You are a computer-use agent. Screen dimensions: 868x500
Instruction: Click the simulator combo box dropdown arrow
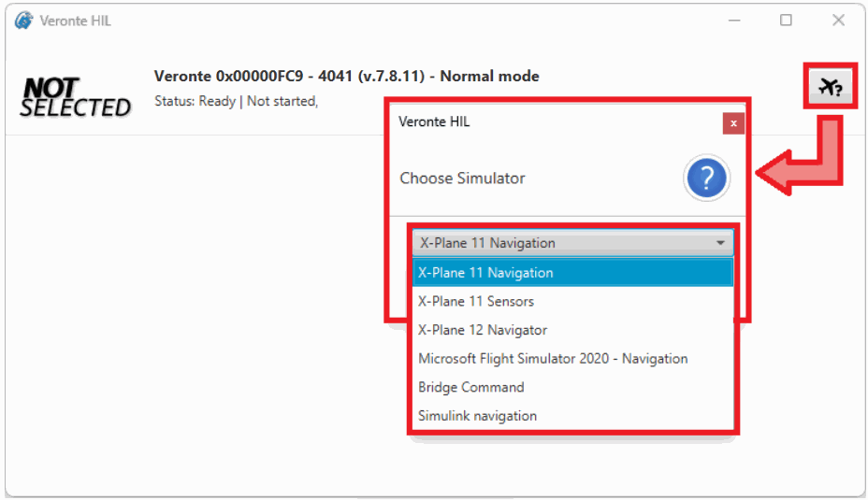[720, 243]
